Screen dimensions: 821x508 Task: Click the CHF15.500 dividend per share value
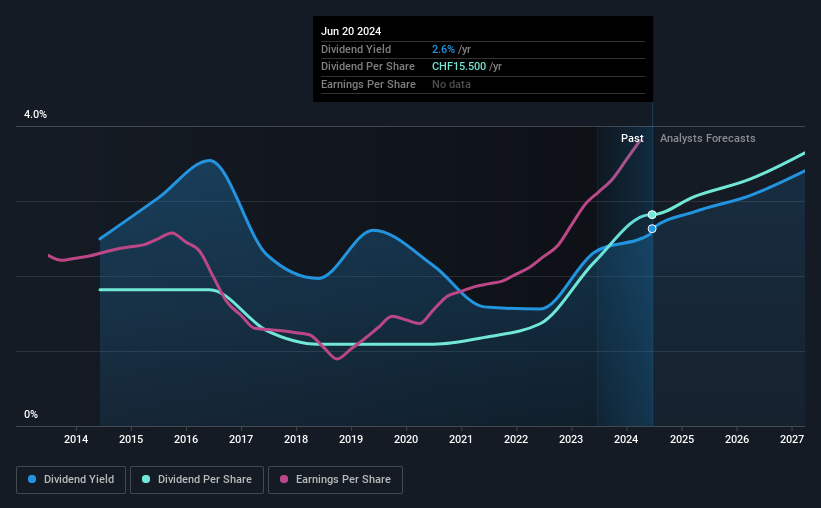pos(459,67)
